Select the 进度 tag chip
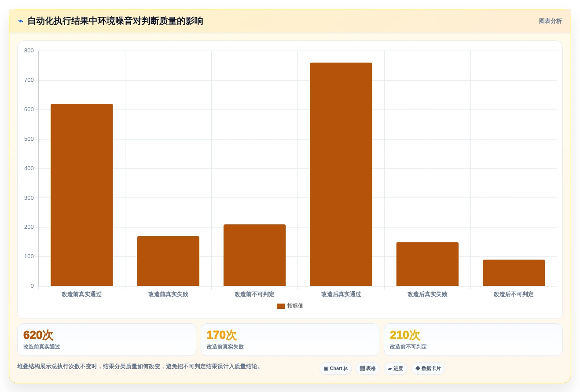 [x=396, y=369]
